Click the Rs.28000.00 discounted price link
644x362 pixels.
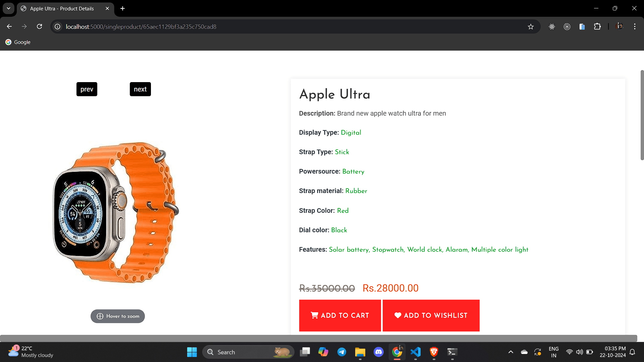[x=390, y=288]
